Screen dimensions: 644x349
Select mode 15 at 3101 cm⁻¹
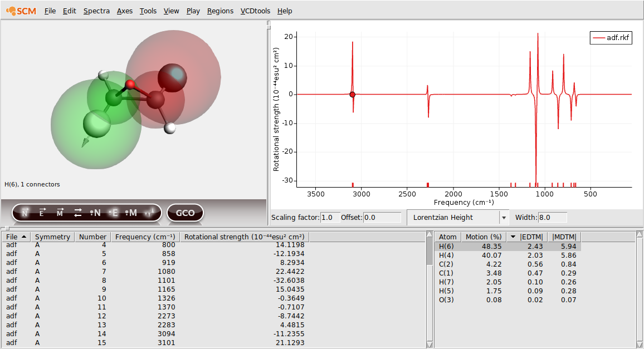click(x=155, y=342)
